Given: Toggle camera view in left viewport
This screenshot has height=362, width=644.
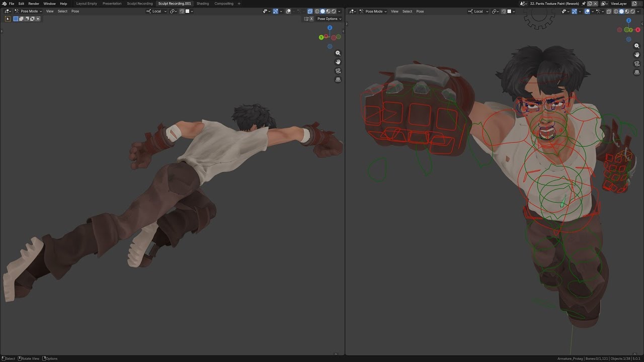Looking at the screenshot, I should click(338, 71).
